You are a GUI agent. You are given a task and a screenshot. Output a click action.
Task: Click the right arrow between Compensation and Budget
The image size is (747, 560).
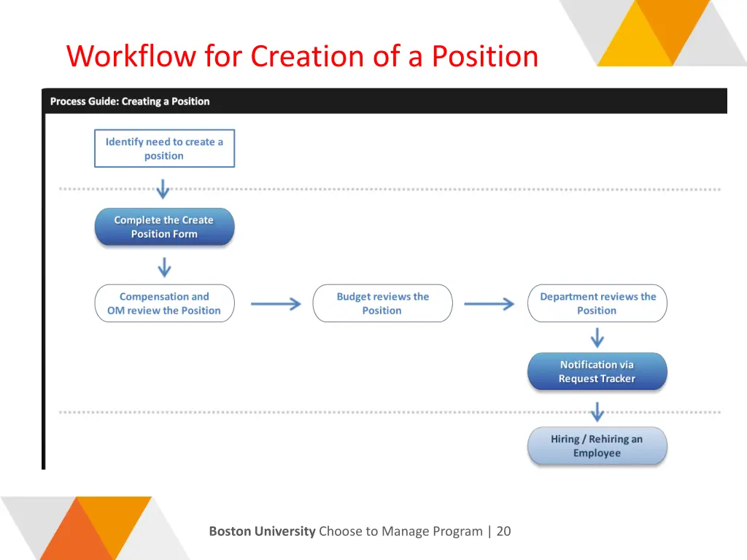point(276,304)
